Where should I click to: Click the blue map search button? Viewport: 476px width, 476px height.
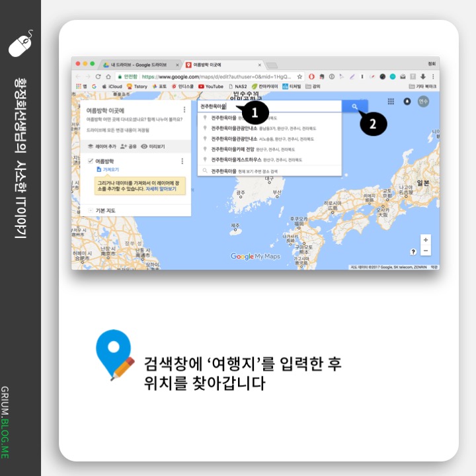tap(355, 106)
